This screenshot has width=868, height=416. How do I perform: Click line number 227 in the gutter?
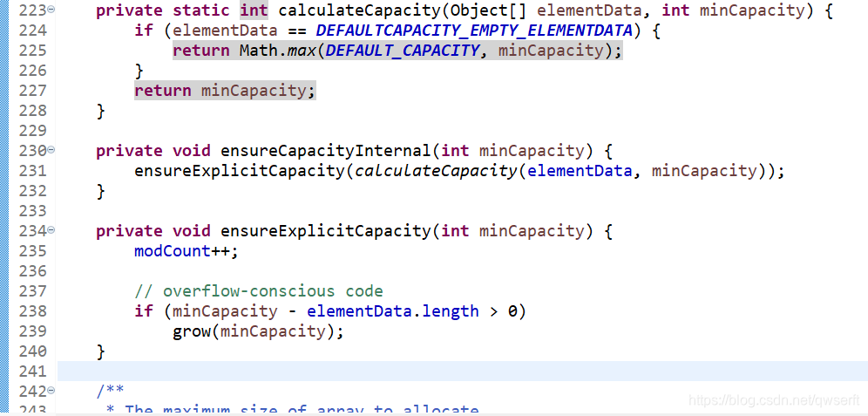pos(32,91)
